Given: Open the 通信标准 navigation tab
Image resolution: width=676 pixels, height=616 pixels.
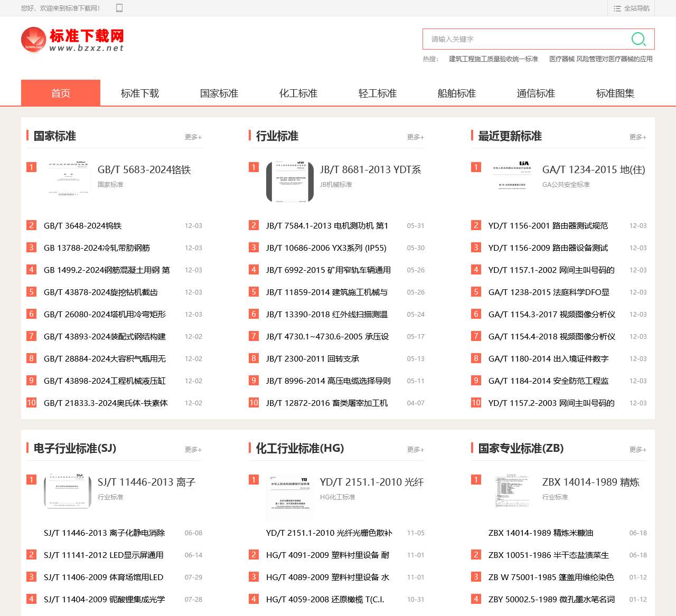Looking at the screenshot, I should tap(536, 93).
